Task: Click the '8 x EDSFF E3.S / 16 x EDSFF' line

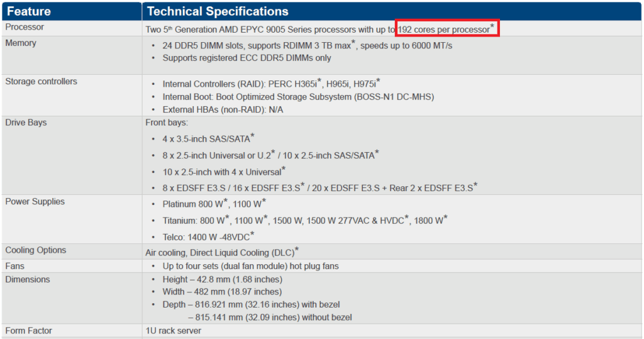Action: (x=320, y=187)
